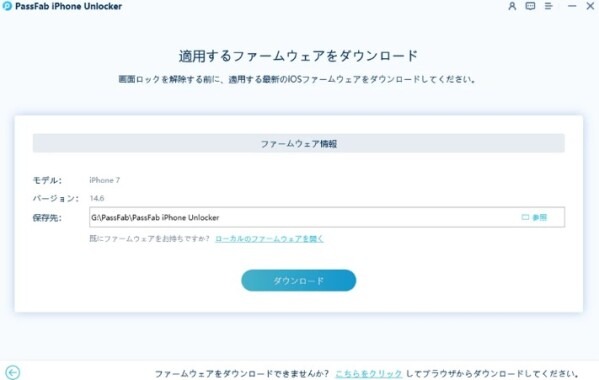Open ローカルのファームウェアを開く link

pyautogui.click(x=269, y=239)
